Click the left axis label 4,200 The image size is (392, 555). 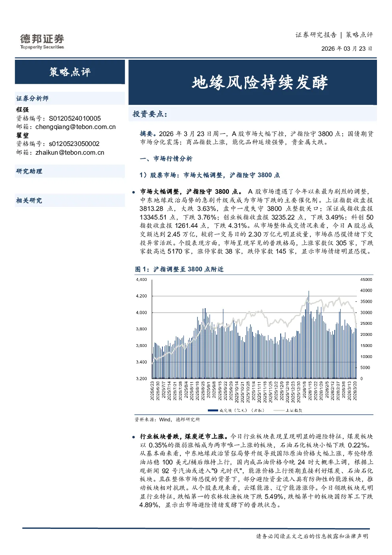[x=141, y=296]
